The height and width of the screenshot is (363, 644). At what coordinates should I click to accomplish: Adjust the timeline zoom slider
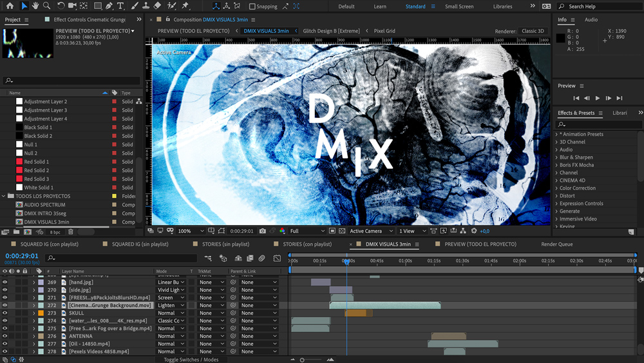[302, 360]
